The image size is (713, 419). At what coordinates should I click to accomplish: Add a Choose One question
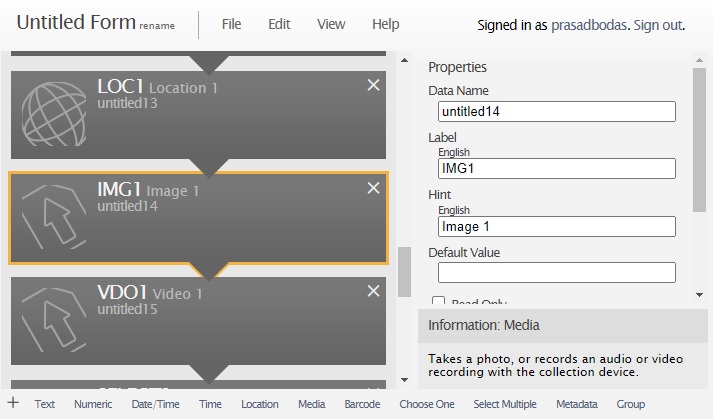point(427,404)
